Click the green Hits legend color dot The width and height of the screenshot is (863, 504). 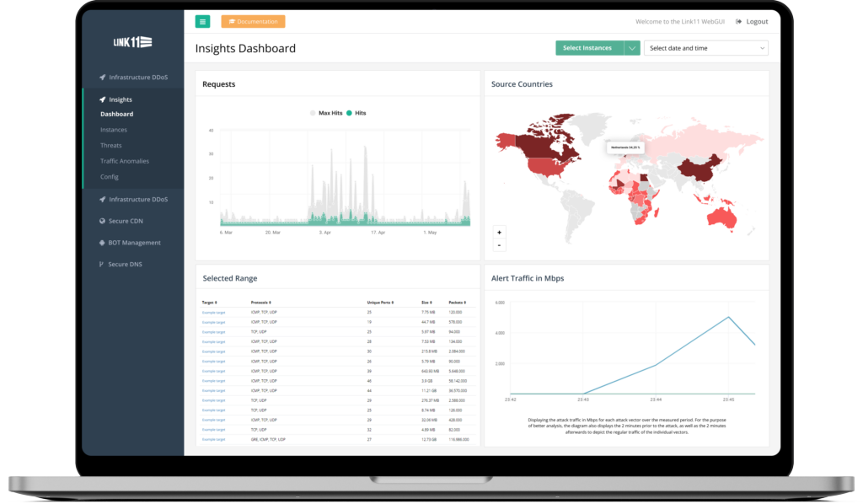point(349,113)
